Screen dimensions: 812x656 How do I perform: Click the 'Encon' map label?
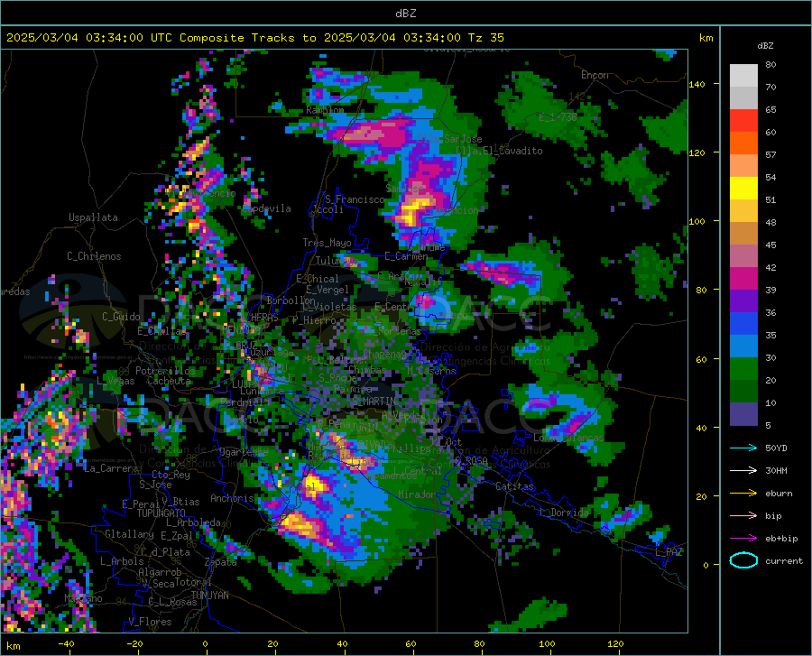pos(595,75)
